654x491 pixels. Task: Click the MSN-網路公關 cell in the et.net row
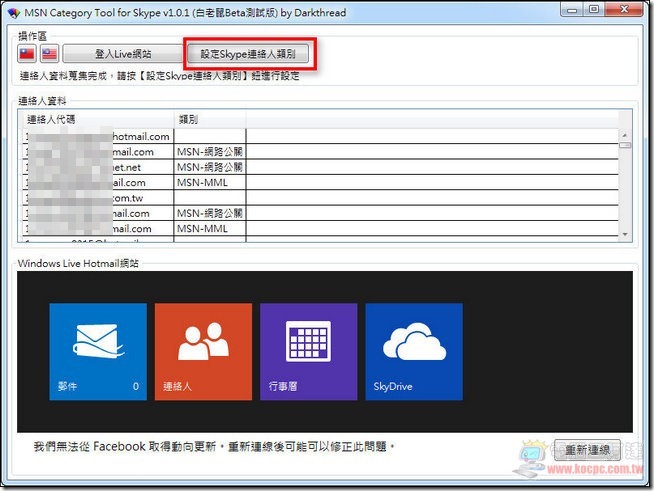point(210,167)
